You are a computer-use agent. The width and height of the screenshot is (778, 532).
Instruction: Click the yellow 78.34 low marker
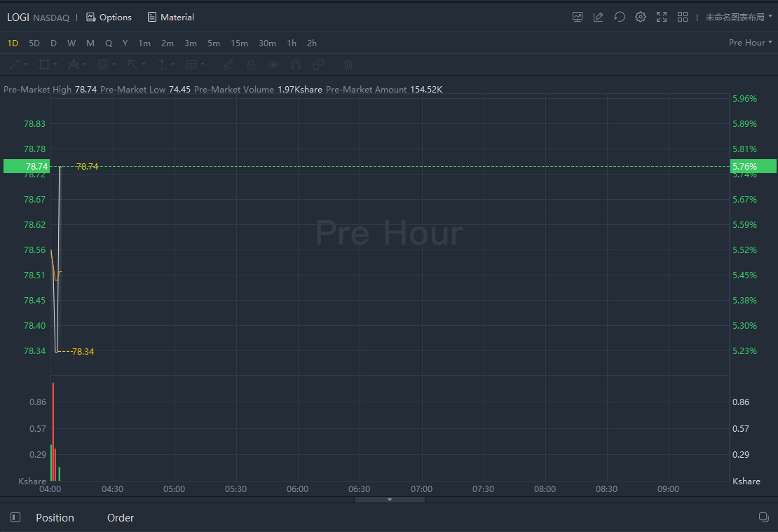[83, 351]
